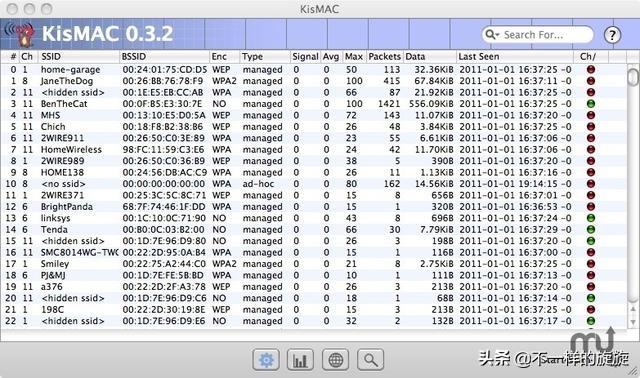Click the green status dot for BenTheCat

591,104
